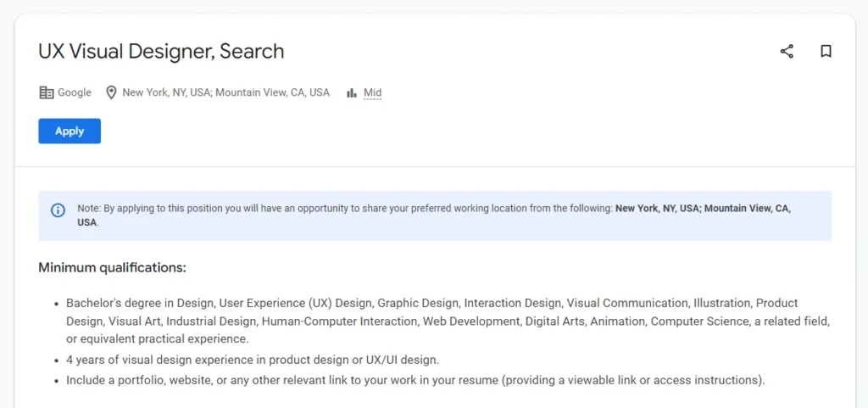This screenshot has width=868, height=408.
Task: Click the 4 years visual design experience line
Action: click(x=253, y=360)
